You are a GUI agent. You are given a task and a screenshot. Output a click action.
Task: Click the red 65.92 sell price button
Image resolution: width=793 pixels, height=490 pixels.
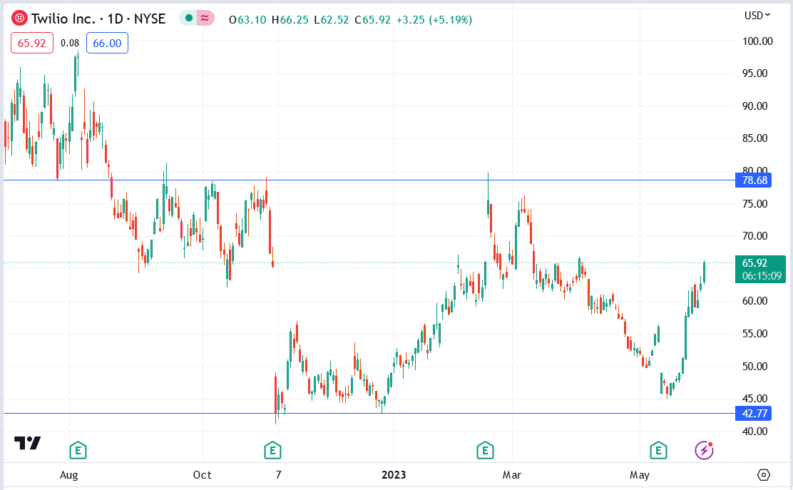[x=32, y=43]
